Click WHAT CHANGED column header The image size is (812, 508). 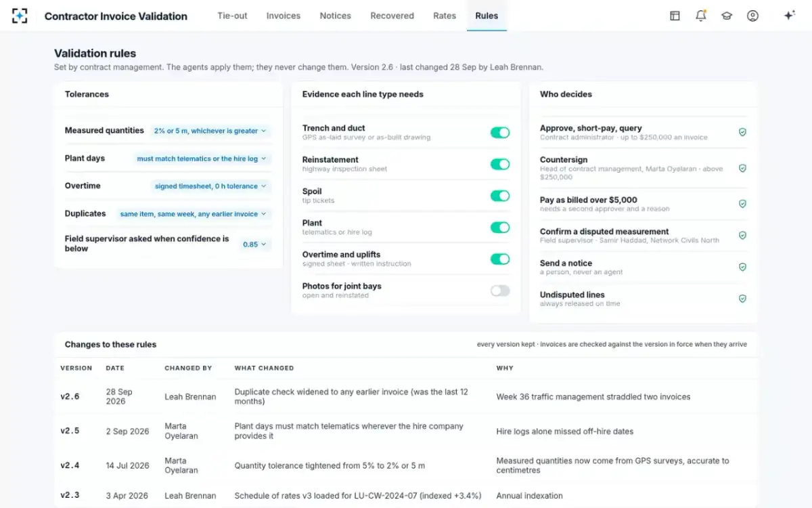tap(264, 368)
